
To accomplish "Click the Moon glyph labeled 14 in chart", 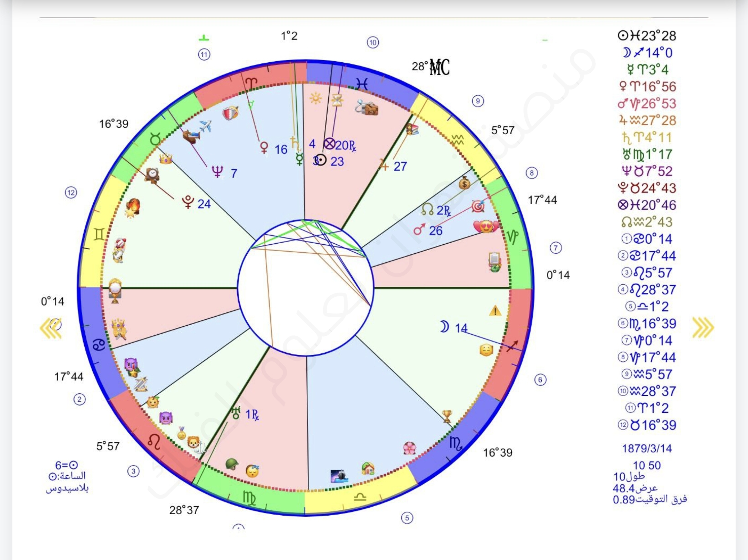I will (x=445, y=327).
